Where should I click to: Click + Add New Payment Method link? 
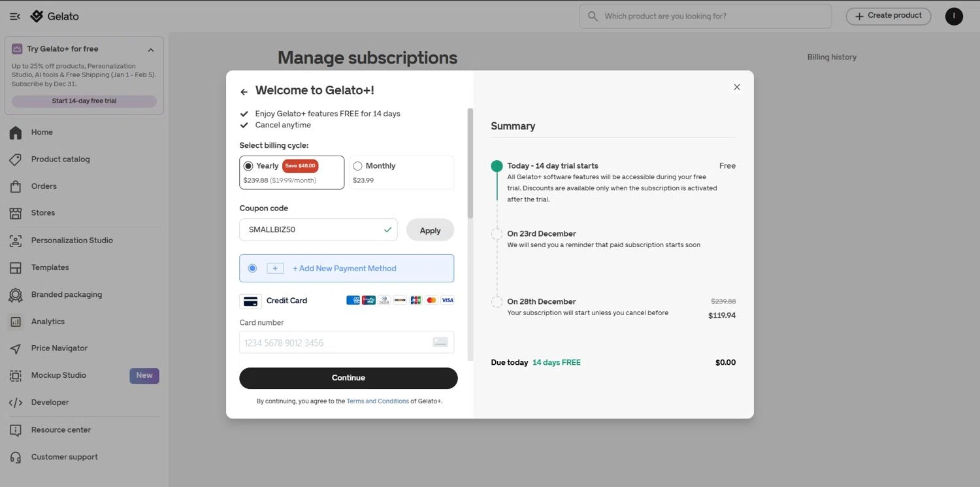click(344, 269)
